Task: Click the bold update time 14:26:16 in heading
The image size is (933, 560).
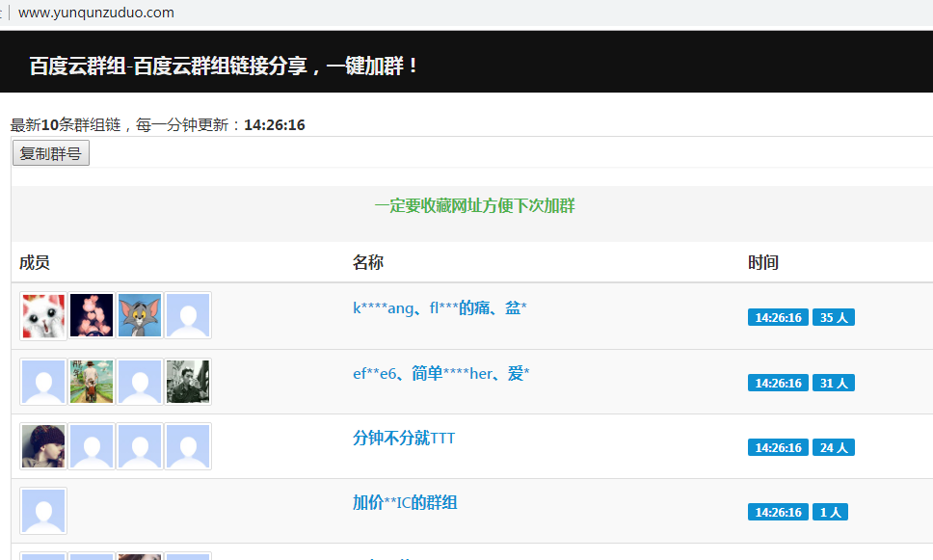Action: 275,125
